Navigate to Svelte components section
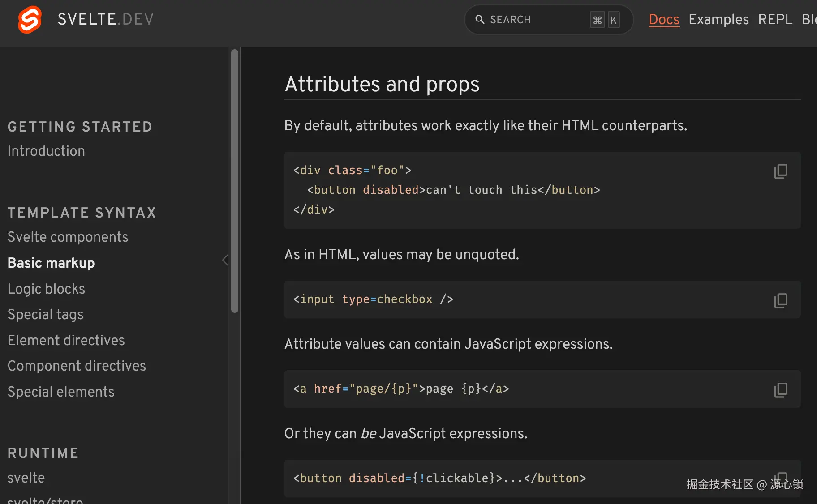Image resolution: width=817 pixels, height=504 pixels. tap(68, 237)
